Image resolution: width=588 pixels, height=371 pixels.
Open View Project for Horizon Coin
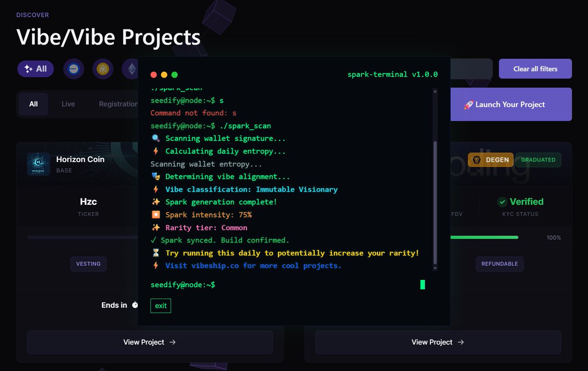(x=150, y=342)
